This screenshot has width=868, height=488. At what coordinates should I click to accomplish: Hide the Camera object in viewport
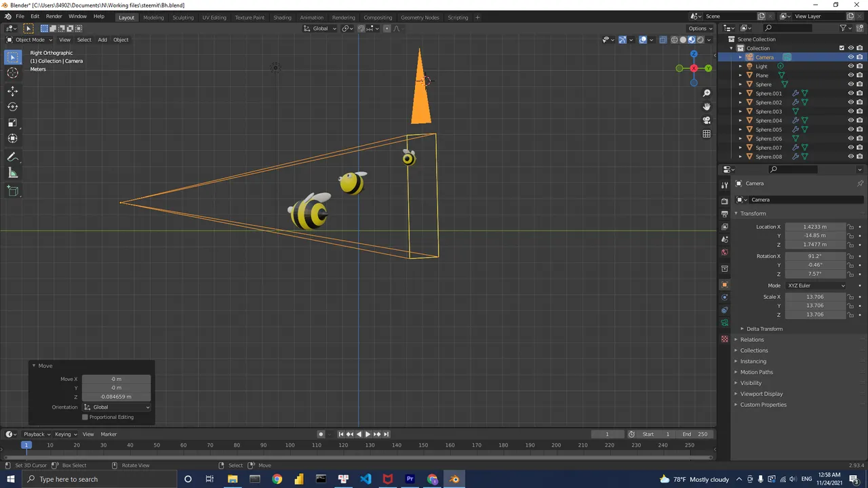click(x=850, y=58)
